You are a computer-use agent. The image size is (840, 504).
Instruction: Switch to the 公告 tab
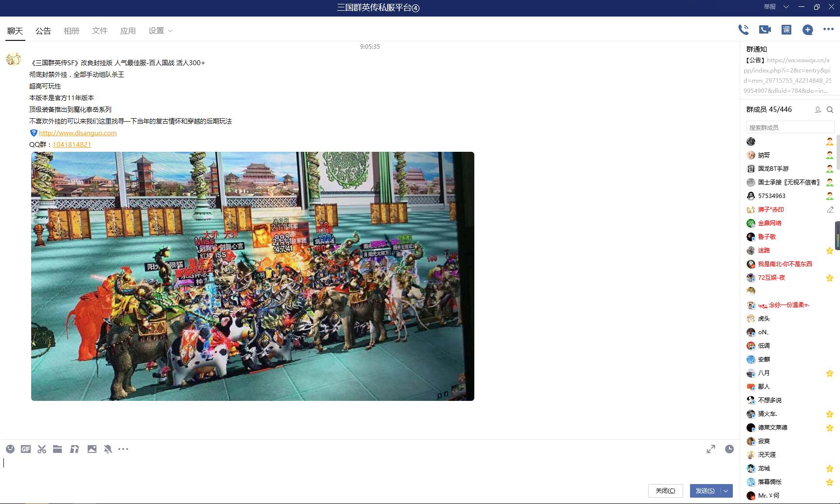click(x=43, y=31)
